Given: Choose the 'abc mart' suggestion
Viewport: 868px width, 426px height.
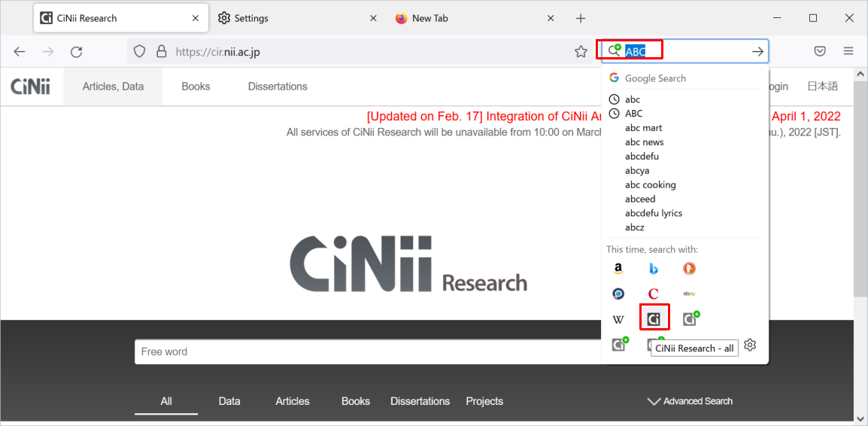Looking at the screenshot, I should pyautogui.click(x=684, y=128).
